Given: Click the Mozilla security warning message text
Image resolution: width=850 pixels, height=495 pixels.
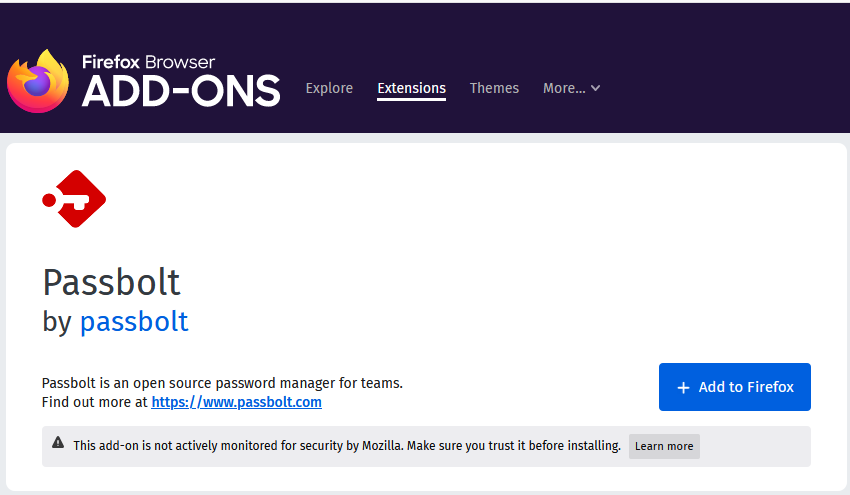Looking at the screenshot, I should (x=347, y=446).
